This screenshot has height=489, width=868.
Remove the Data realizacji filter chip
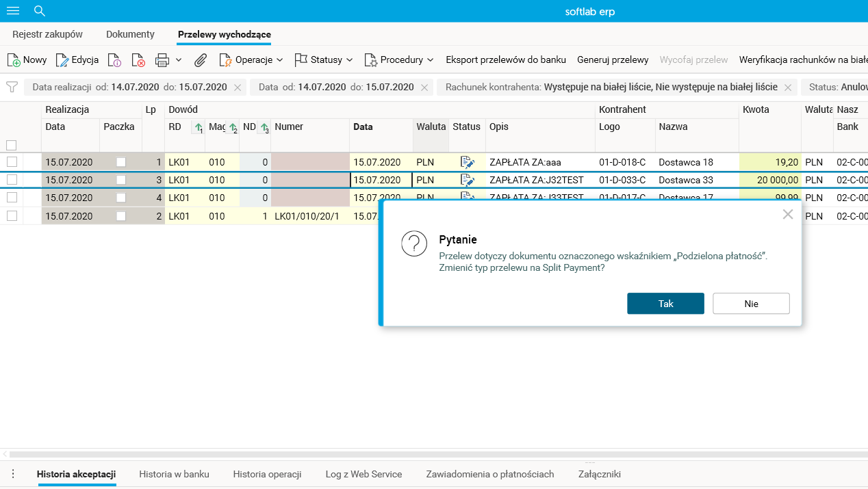(x=238, y=88)
